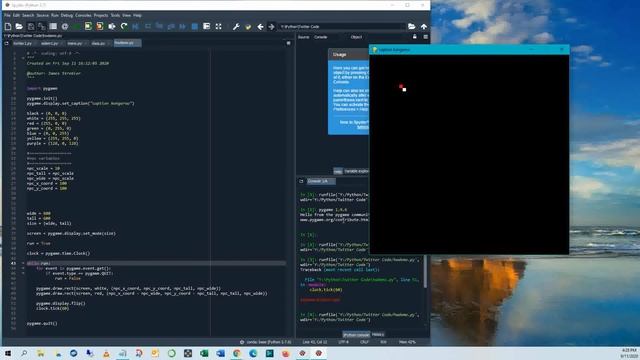This screenshot has width=640, height=360.
Task: Browse the editor tabs list icon
Action: (7, 43)
